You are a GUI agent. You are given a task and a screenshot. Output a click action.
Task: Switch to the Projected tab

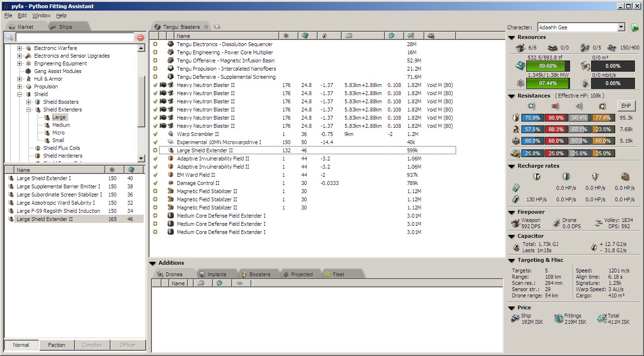click(302, 274)
